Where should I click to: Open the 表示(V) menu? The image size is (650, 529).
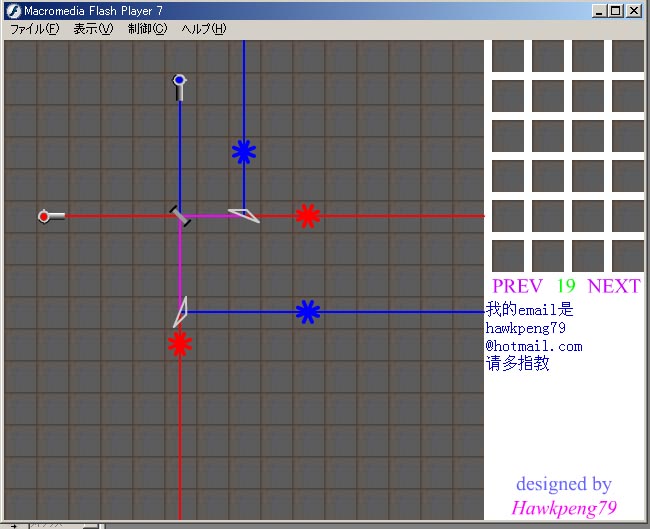(93, 29)
